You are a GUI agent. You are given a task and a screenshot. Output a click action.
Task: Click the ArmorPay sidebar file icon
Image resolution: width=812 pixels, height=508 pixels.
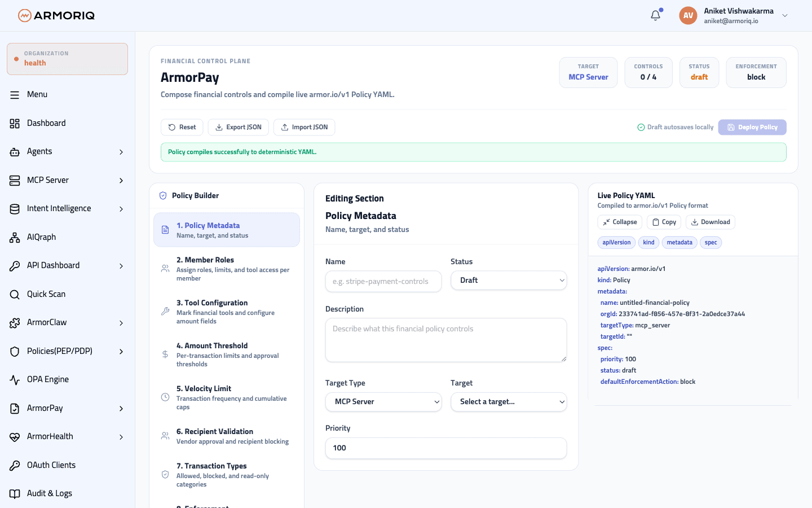click(x=15, y=408)
